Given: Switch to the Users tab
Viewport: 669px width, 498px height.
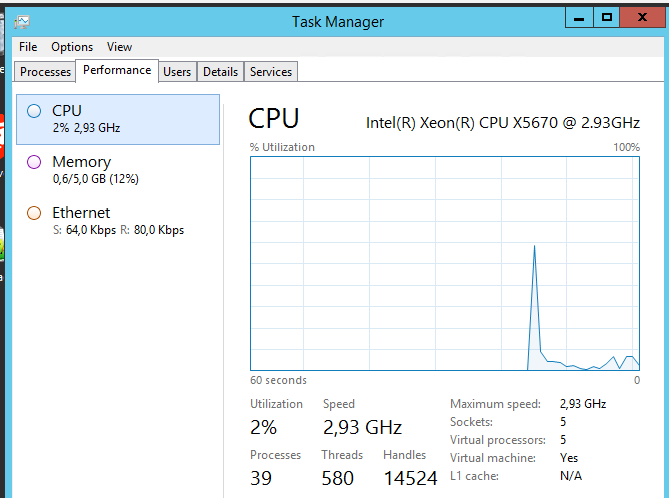Looking at the screenshot, I should click(177, 72).
